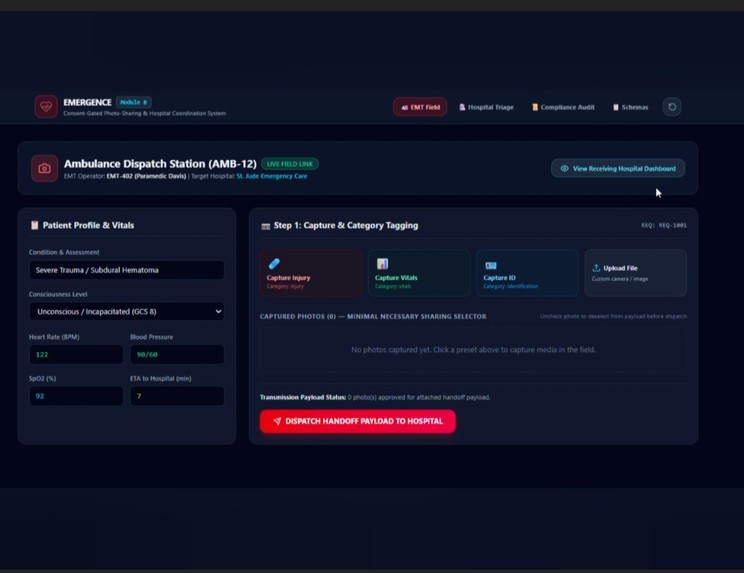Select the Capture Injury preset
The height and width of the screenshot is (573, 744).
click(x=311, y=273)
